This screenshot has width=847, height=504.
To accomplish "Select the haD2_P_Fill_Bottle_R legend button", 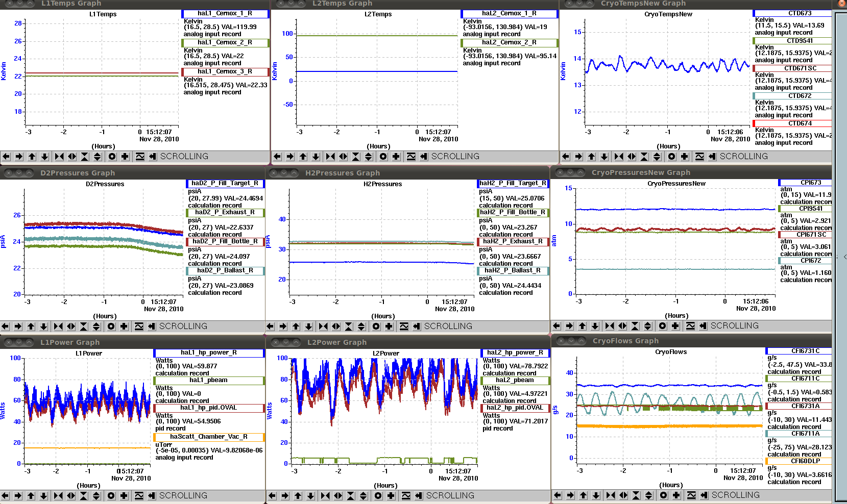I will pos(225,242).
